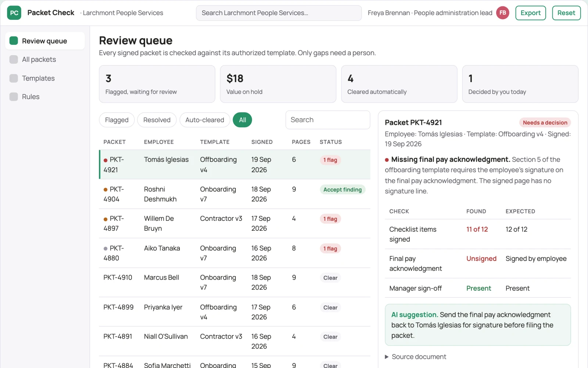This screenshot has width=588, height=368.
Task: Filter the queue by Resolved
Action: pos(157,120)
